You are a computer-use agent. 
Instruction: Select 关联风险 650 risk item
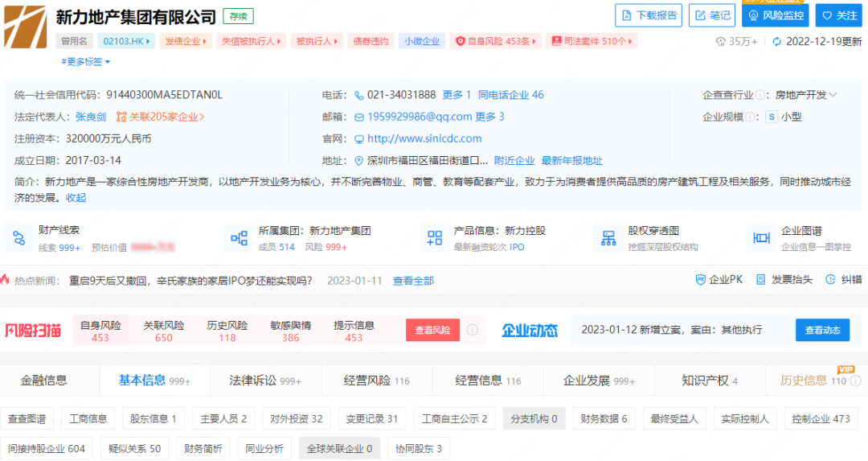coord(164,331)
